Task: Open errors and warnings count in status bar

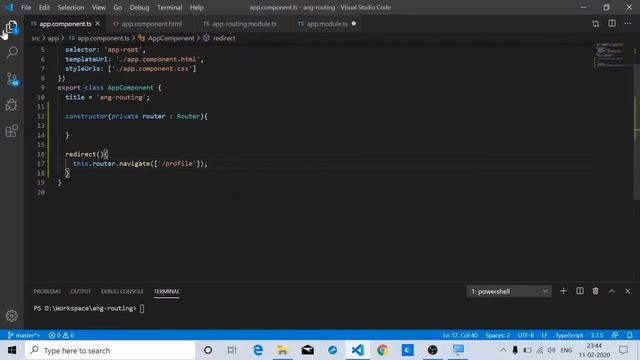Action: coord(61,335)
